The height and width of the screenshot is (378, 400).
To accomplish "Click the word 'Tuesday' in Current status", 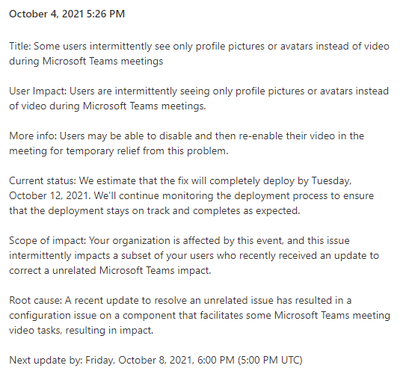I will coord(331,181).
